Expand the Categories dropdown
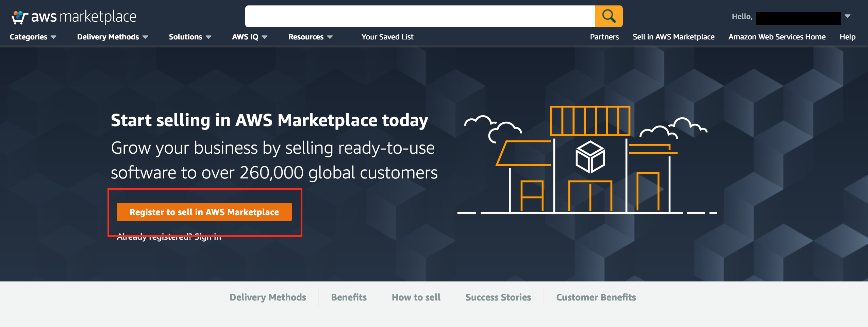868x327 pixels. [x=33, y=37]
